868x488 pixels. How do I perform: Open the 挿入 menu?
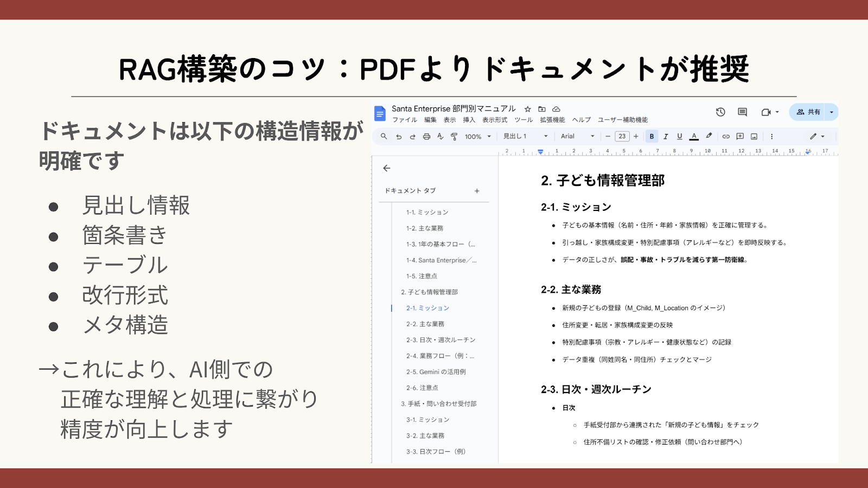click(469, 120)
